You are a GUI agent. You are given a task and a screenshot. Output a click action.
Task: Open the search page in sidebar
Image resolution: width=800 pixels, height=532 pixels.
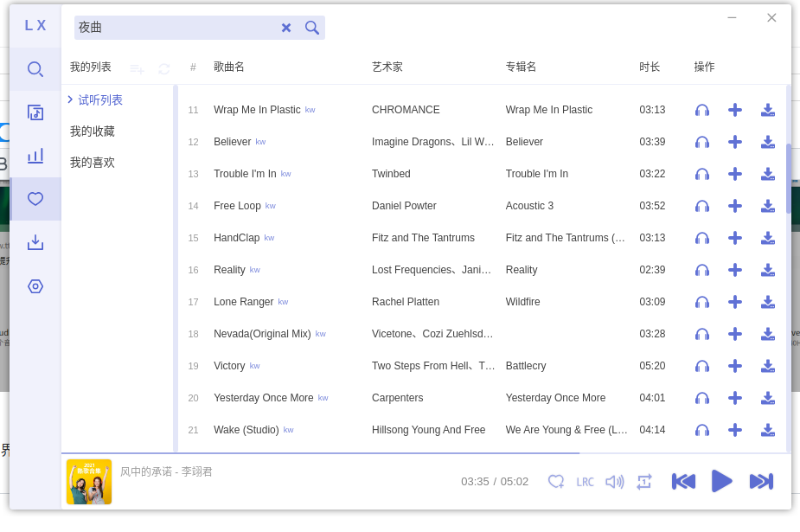[35, 69]
